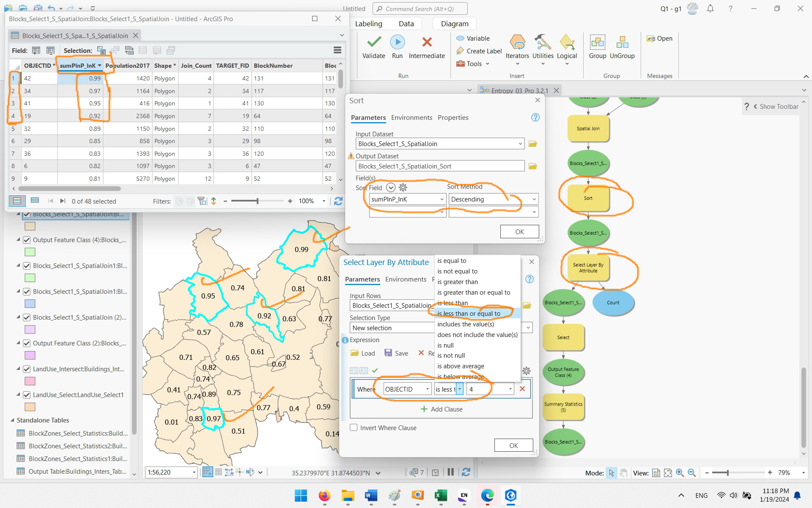Click Output Dataset folder browse icon
Screen dimensions: 812x508
[532, 166]
